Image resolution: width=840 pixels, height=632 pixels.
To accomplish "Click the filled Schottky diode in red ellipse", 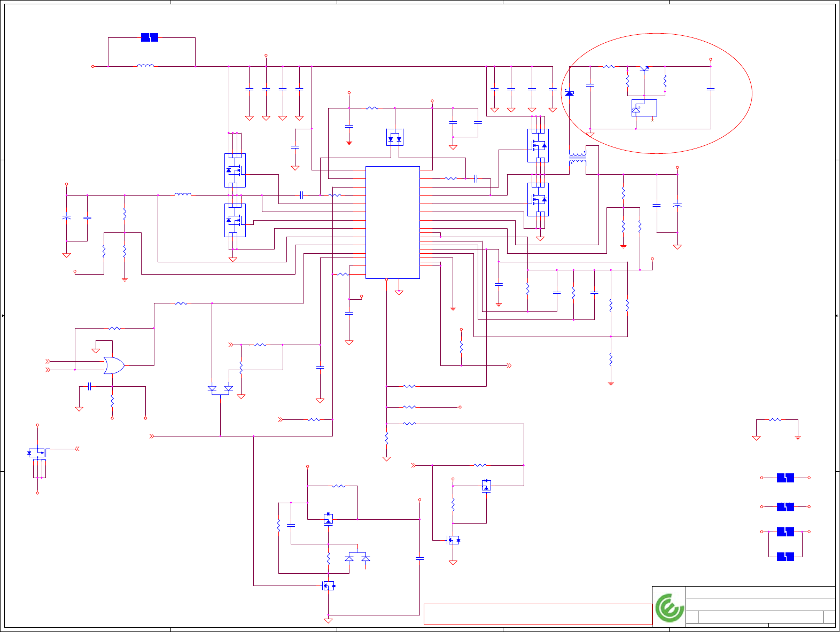I will coord(570,93).
